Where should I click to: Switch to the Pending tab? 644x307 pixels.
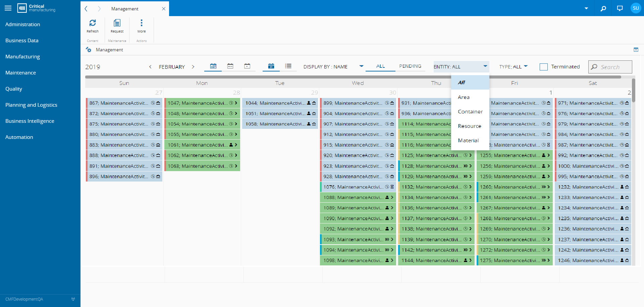coord(410,66)
